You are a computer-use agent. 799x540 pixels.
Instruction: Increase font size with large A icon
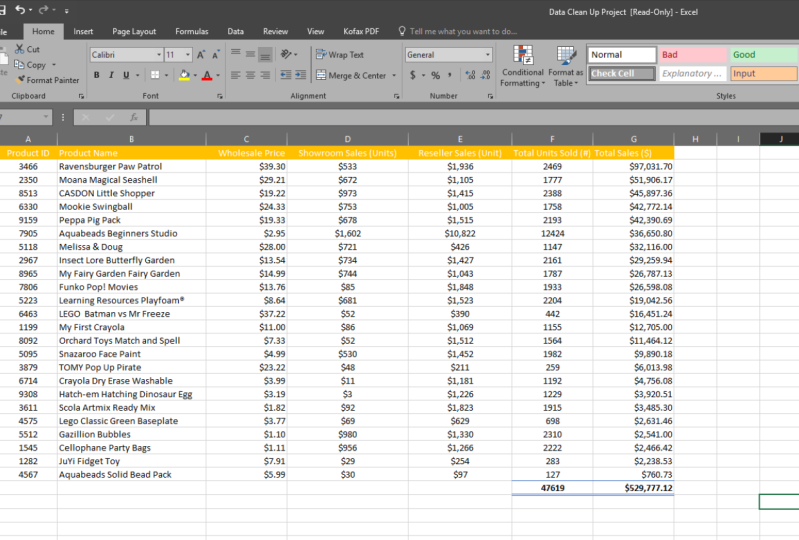click(201, 55)
